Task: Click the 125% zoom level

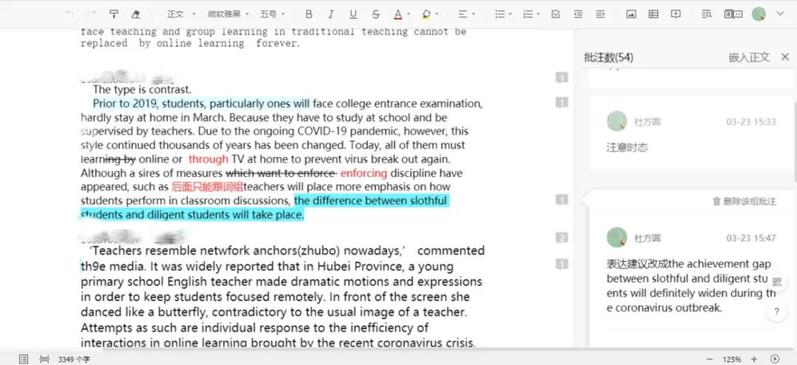Action: pos(732,359)
